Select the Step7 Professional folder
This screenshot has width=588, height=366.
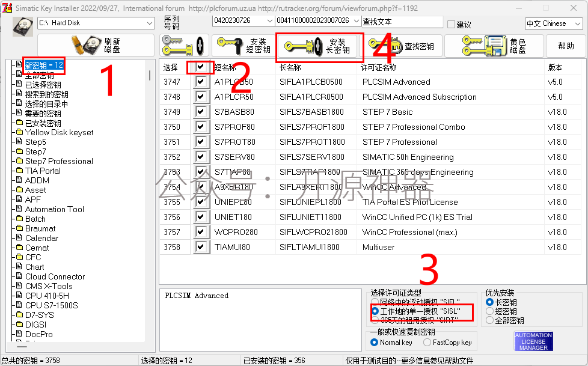pos(59,161)
